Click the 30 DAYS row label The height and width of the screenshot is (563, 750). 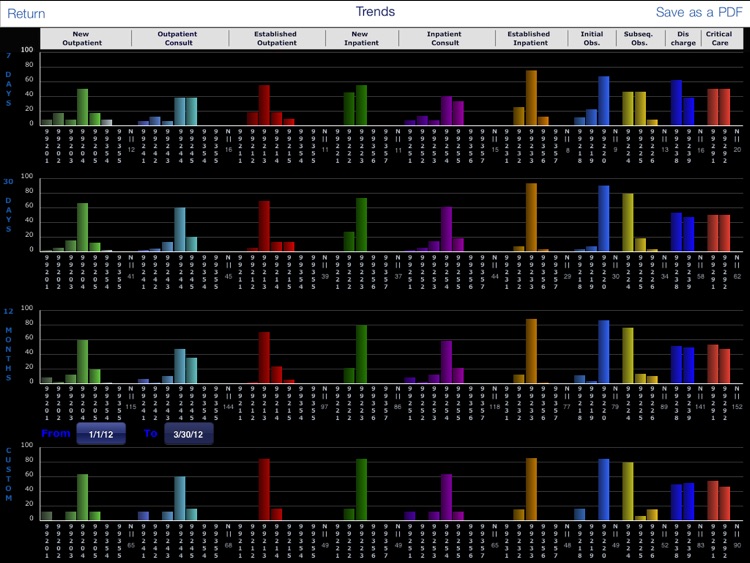coord(8,206)
